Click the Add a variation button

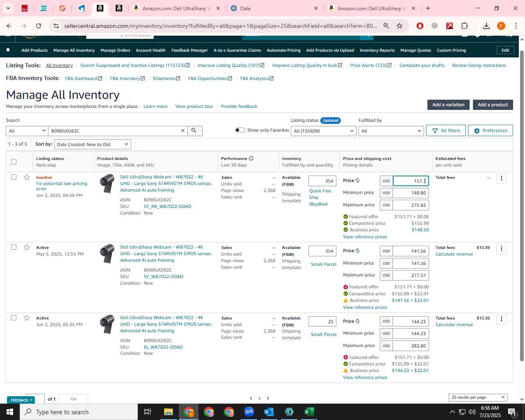coord(448,105)
